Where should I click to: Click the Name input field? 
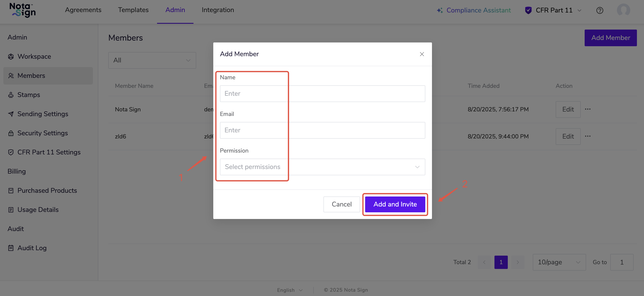(x=322, y=93)
